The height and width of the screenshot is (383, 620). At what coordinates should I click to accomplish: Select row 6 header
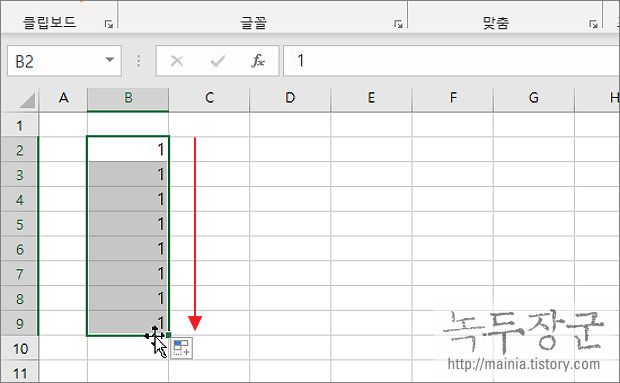click(x=19, y=249)
